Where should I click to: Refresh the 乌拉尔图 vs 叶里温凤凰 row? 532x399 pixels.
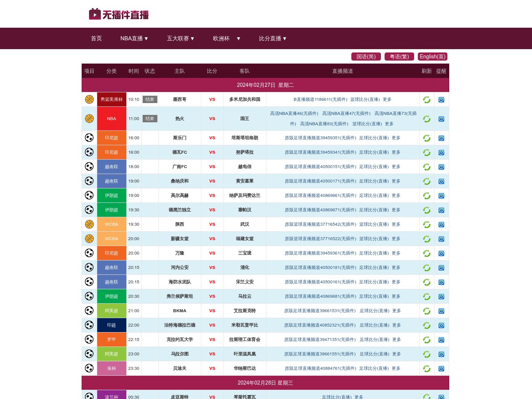pos(427,354)
